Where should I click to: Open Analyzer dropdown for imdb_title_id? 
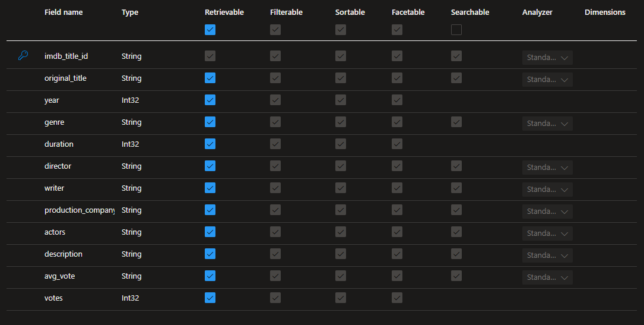547,58
